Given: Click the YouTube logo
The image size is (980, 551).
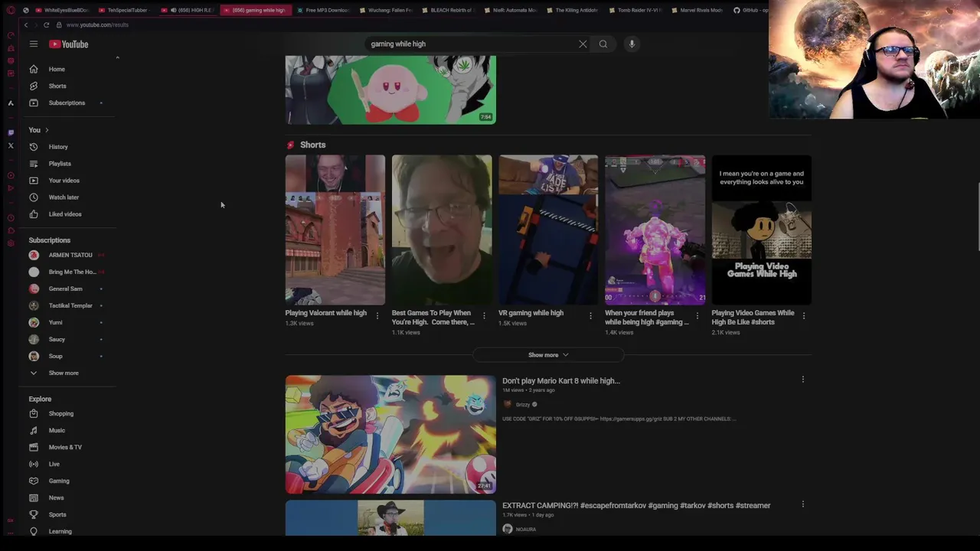Looking at the screenshot, I should (69, 44).
